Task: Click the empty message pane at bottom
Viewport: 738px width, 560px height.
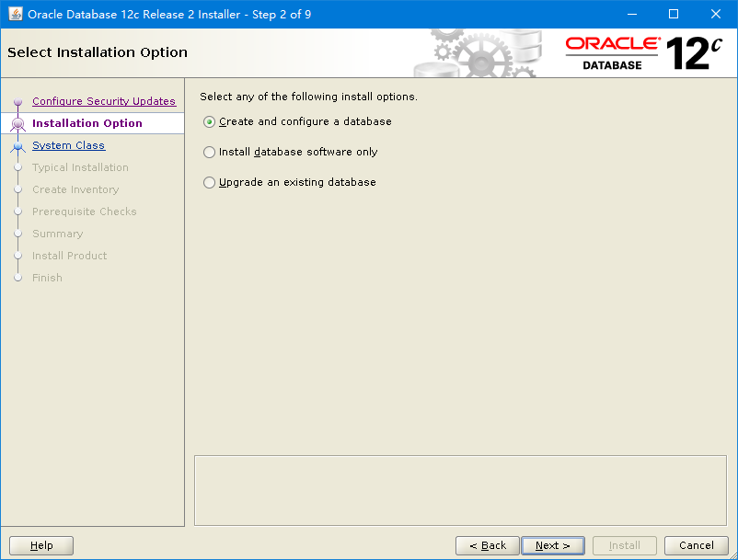Action: pos(460,490)
